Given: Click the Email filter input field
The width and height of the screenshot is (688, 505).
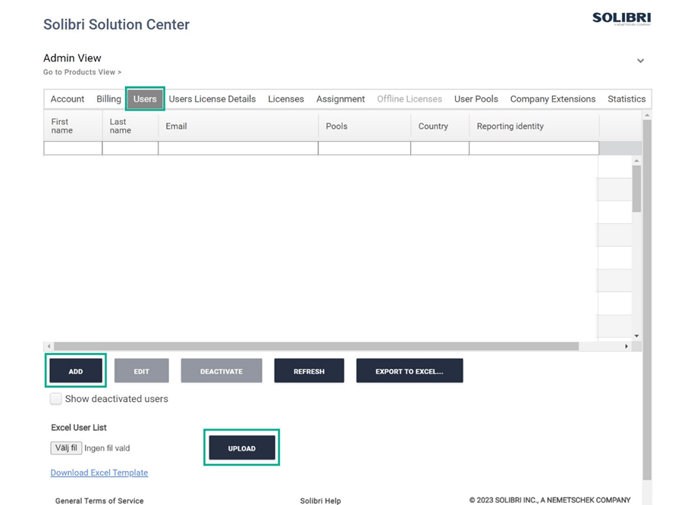Looking at the screenshot, I should [238, 148].
